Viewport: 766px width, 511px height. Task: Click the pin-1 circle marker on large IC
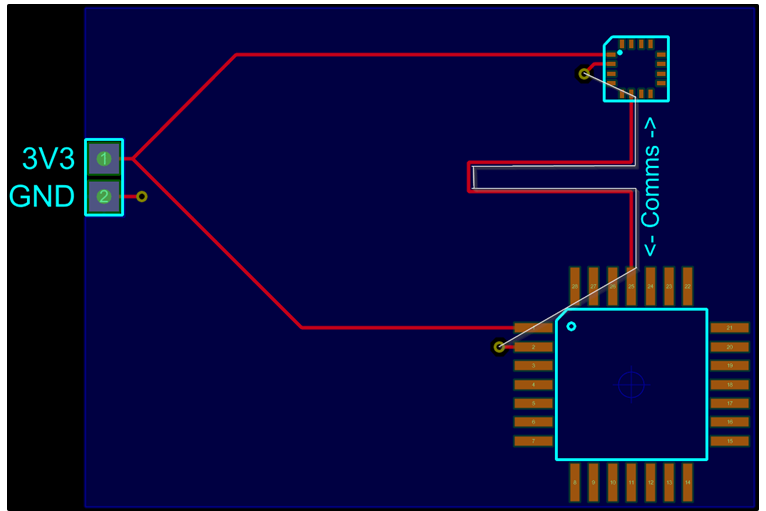pos(571,326)
